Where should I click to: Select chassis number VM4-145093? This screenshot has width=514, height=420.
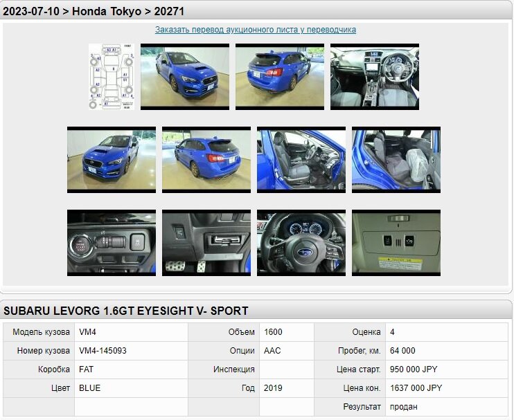(103, 351)
